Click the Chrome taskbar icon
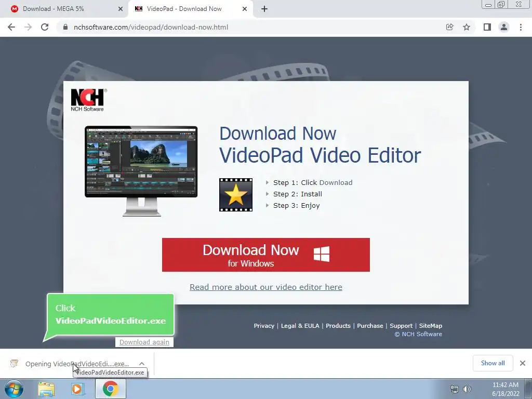 tap(111, 389)
